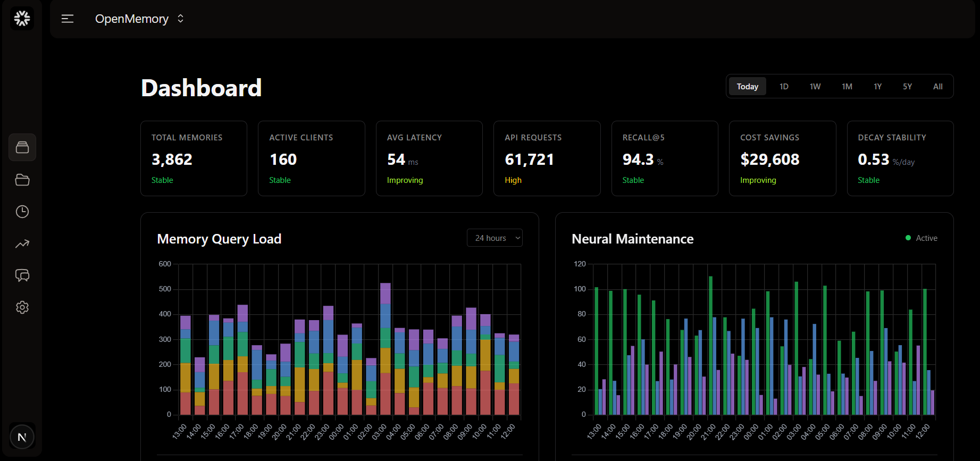980x461 pixels.
Task: Open the 24 hours range dropdown
Action: coord(495,238)
